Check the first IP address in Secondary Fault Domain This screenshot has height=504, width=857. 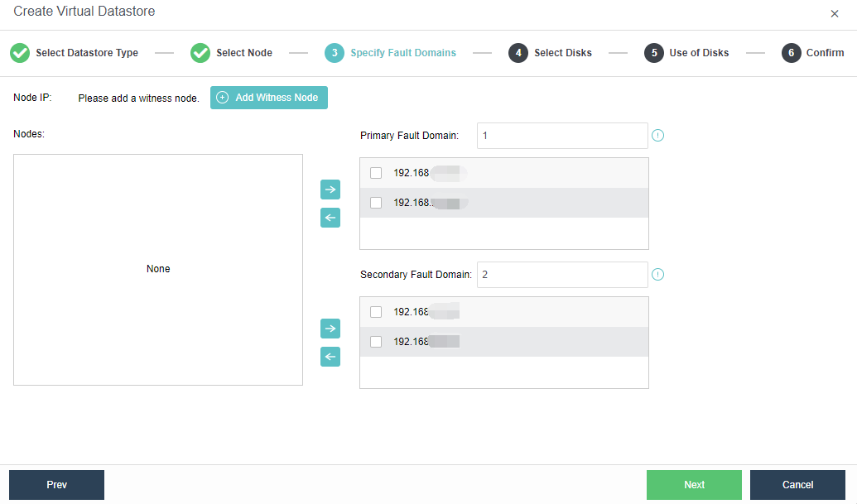[x=377, y=312]
